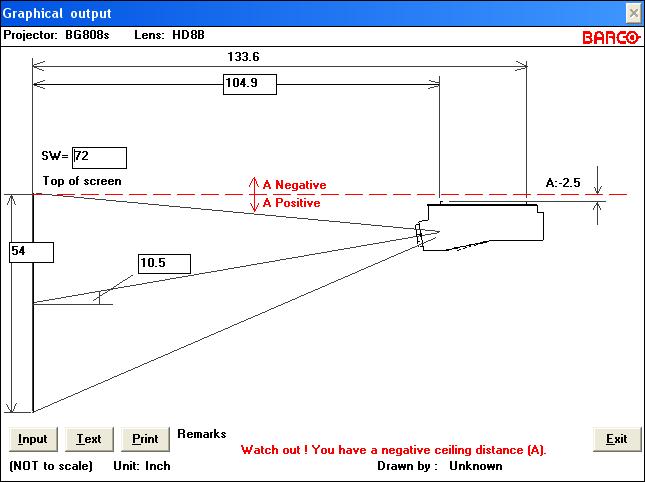Select the 104.9 distance field
This screenshot has width=645, height=482.
pyautogui.click(x=250, y=84)
